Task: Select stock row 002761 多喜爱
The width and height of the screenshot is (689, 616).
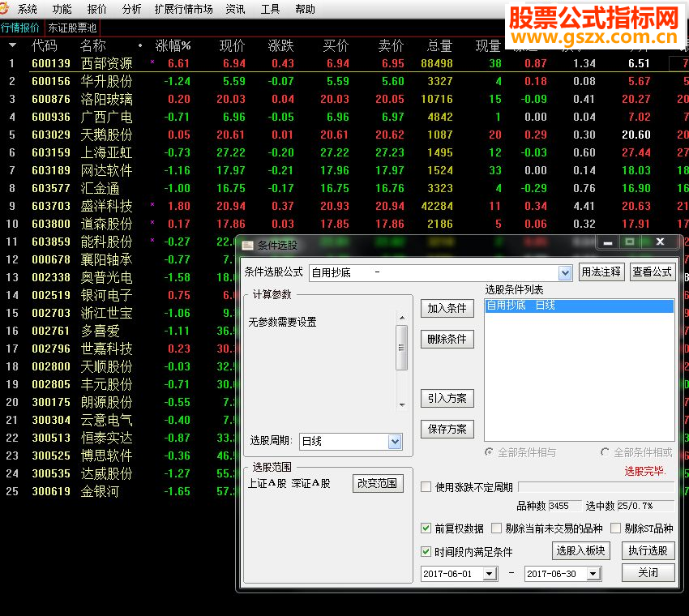Action: click(x=118, y=331)
